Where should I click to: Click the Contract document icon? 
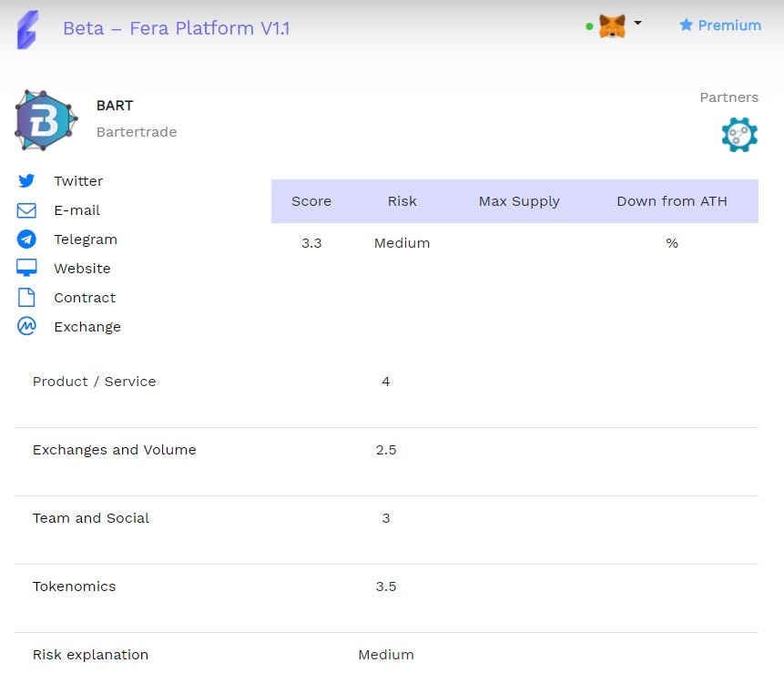tap(26, 298)
